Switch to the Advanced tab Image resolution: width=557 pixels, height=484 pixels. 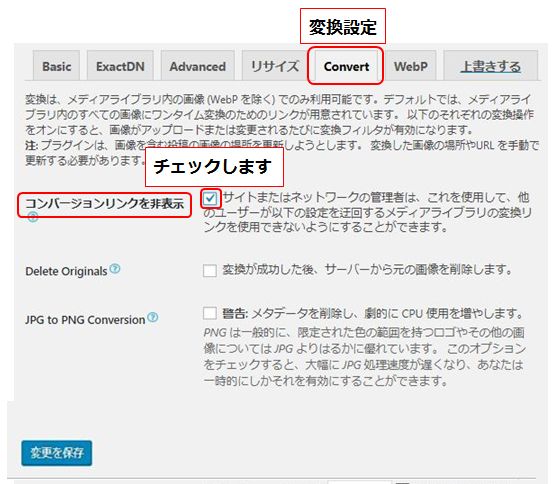[x=198, y=66]
